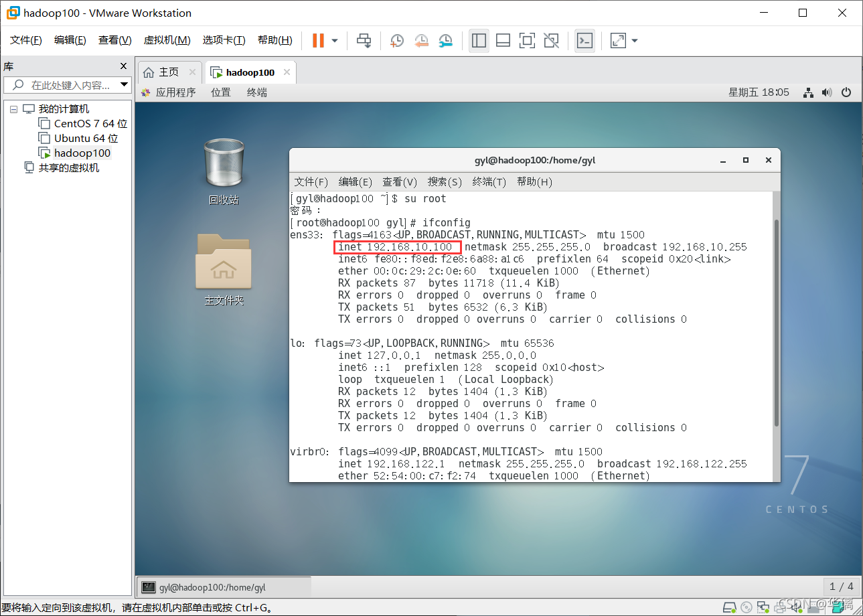Viewport: 863px width, 616px height.
Task: Open the power options dropdown beside pause
Action: click(335, 41)
